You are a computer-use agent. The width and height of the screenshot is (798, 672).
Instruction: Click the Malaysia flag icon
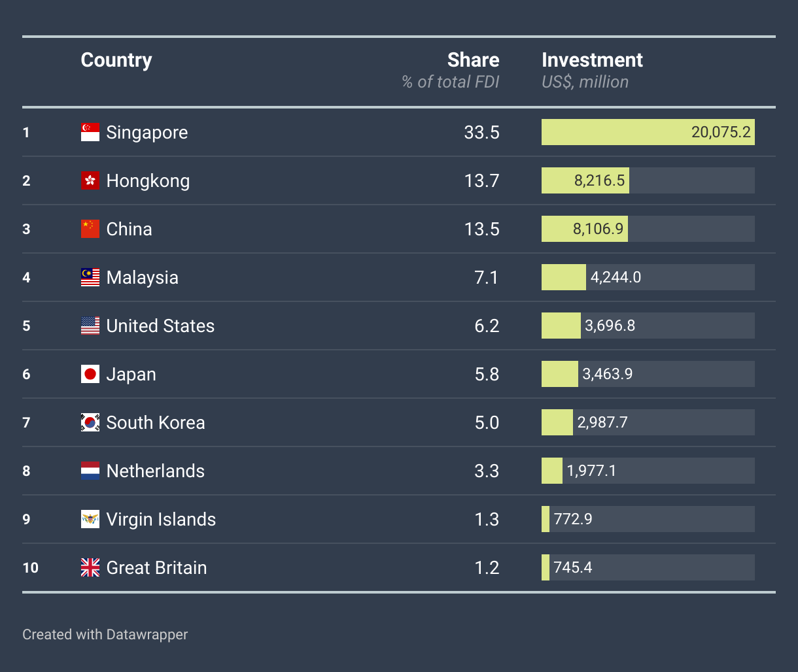click(x=90, y=278)
